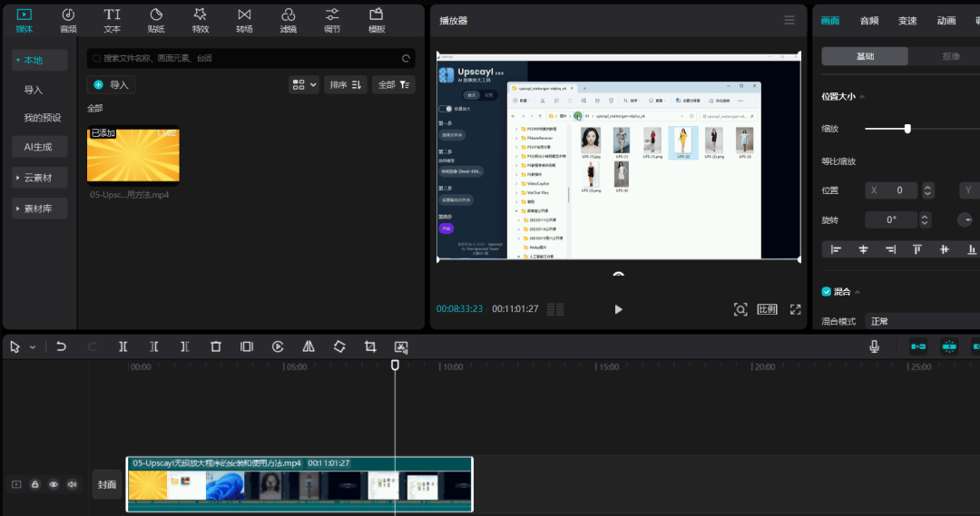
Task: Play the video in the player
Action: (618, 309)
